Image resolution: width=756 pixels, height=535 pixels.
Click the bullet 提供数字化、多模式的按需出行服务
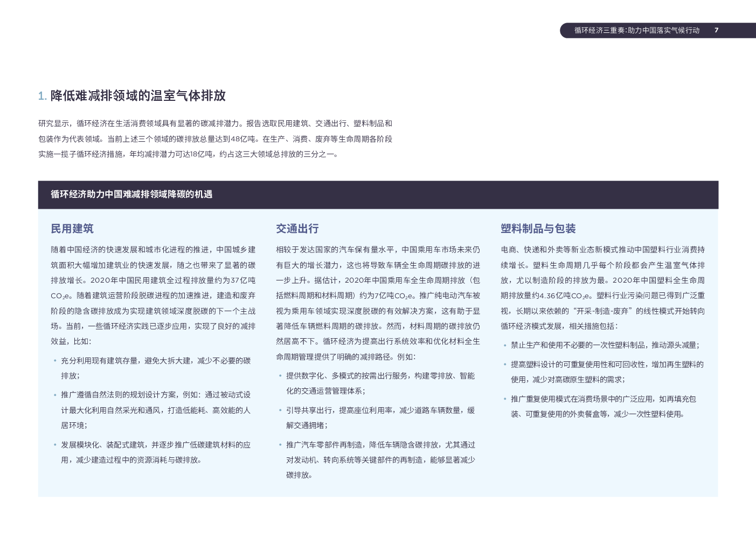(380, 383)
